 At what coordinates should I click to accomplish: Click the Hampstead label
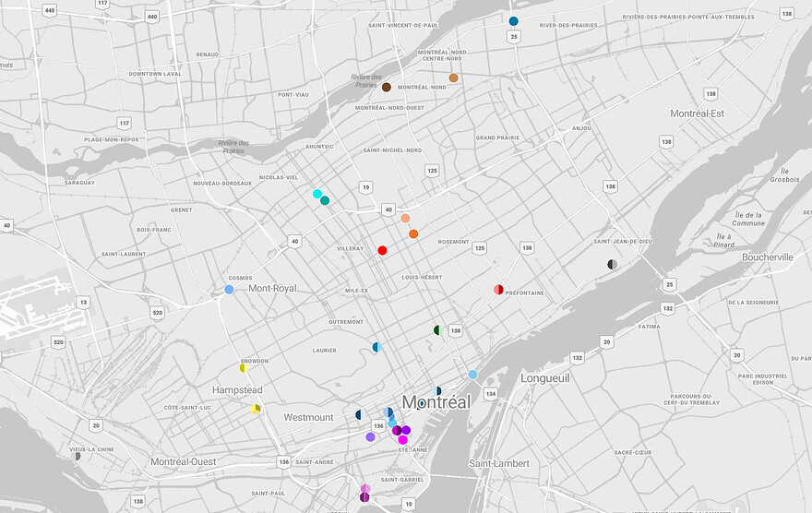(x=237, y=389)
